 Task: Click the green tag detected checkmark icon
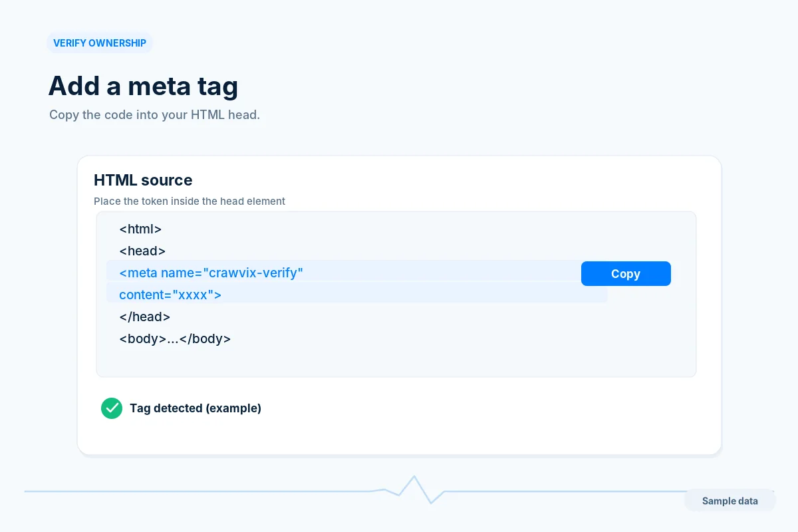tap(112, 408)
